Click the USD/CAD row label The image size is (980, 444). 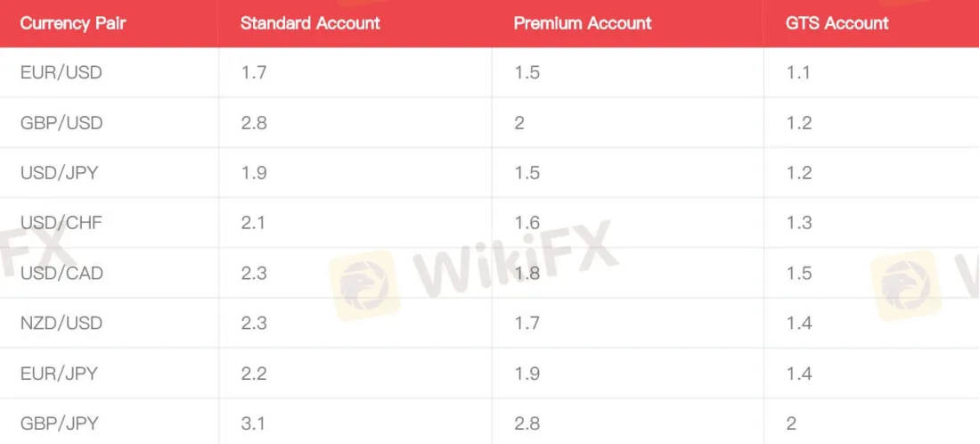(61, 274)
